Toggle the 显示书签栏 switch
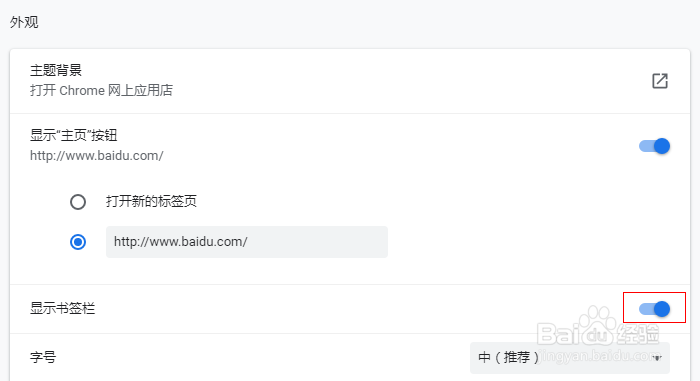This screenshot has height=381, width=700. coord(654,309)
